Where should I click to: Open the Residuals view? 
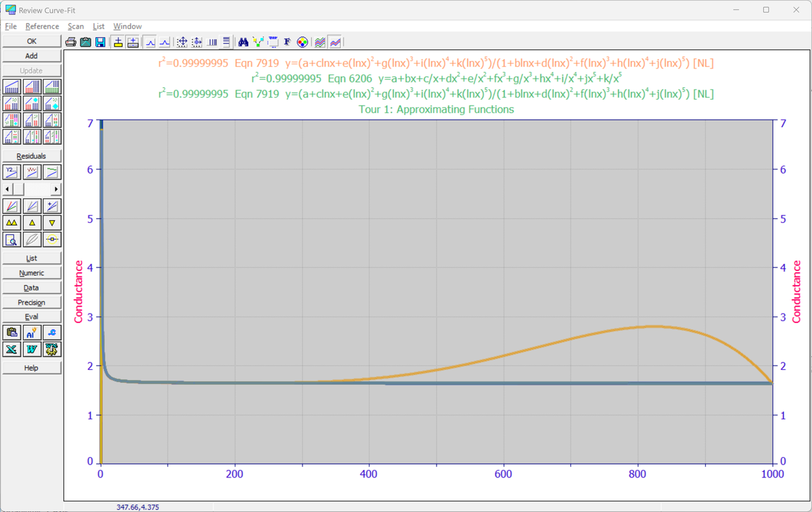[32, 156]
